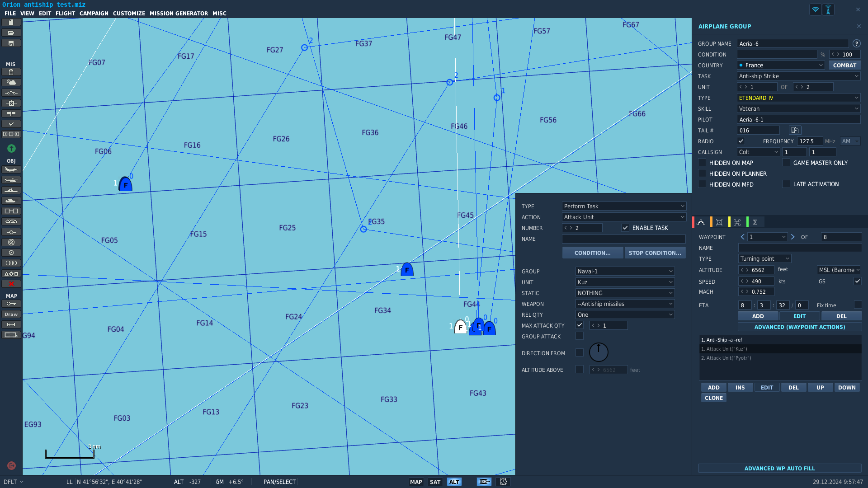Screen dimensions: 868x488
Task: Open the FLIGHT menu
Action: [65, 14]
